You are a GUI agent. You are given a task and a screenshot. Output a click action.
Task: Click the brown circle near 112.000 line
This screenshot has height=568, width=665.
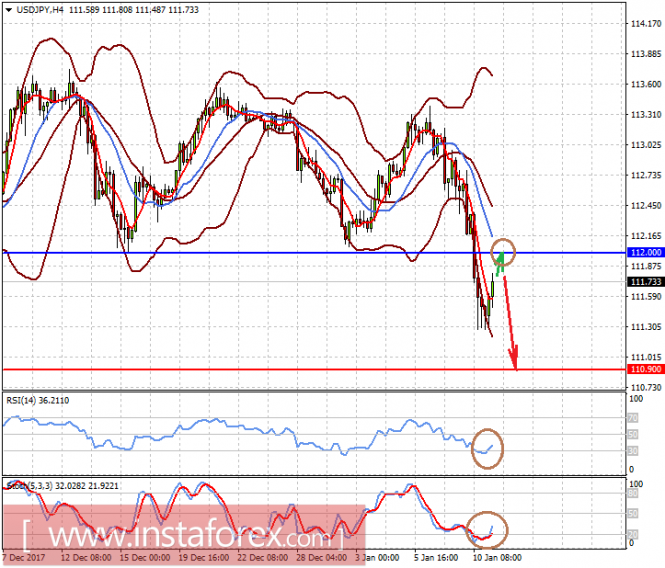(x=503, y=252)
